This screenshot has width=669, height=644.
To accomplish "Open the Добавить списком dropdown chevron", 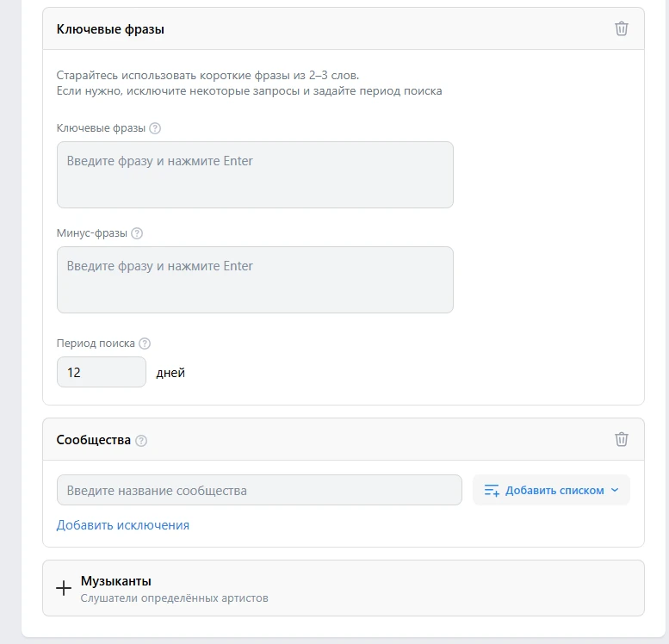I will 615,490.
